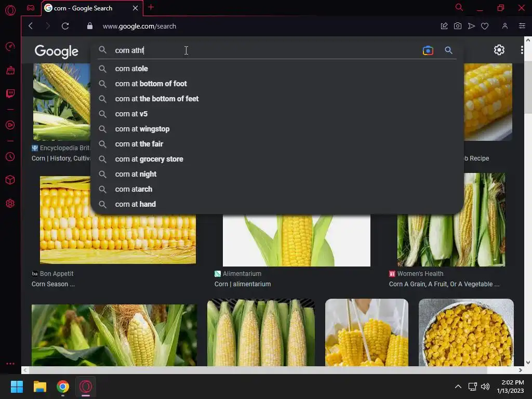
Task: Open the Opera menu logo
Action: tap(10, 10)
